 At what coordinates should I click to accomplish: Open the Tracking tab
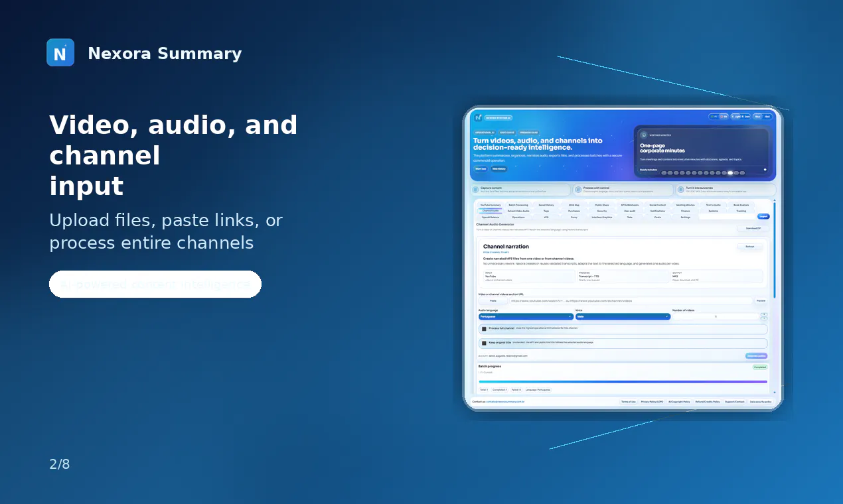coord(741,211)
